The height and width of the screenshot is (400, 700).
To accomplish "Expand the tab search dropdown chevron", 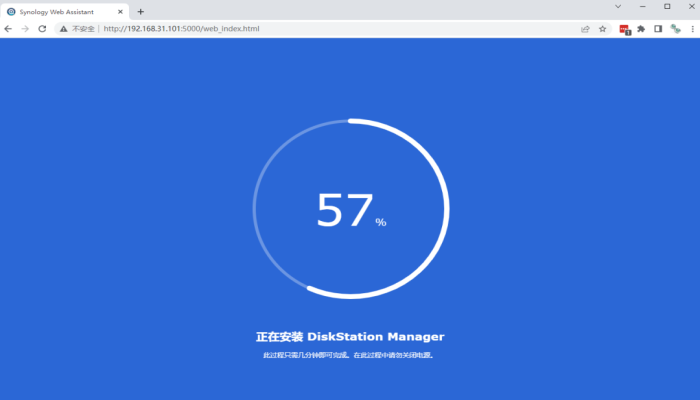I will [x=618, y=6].
